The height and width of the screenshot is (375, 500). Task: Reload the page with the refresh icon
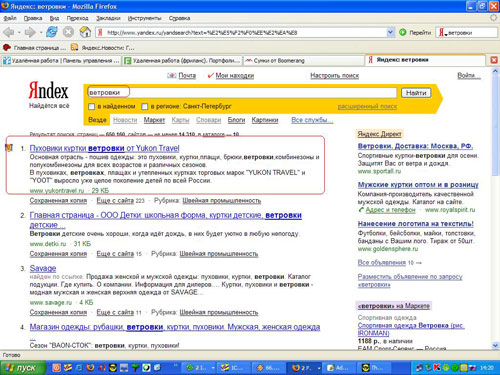[52, 32]
